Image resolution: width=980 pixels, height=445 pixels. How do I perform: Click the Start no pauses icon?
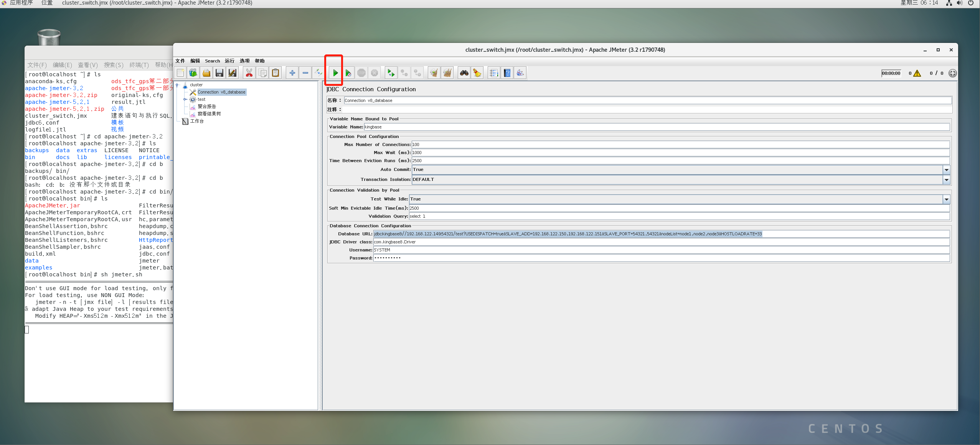348,73
